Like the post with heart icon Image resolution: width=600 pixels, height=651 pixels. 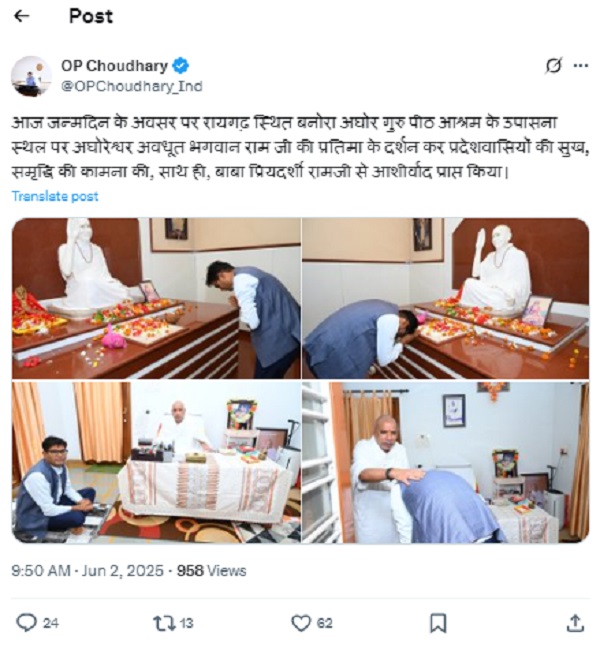301,623
